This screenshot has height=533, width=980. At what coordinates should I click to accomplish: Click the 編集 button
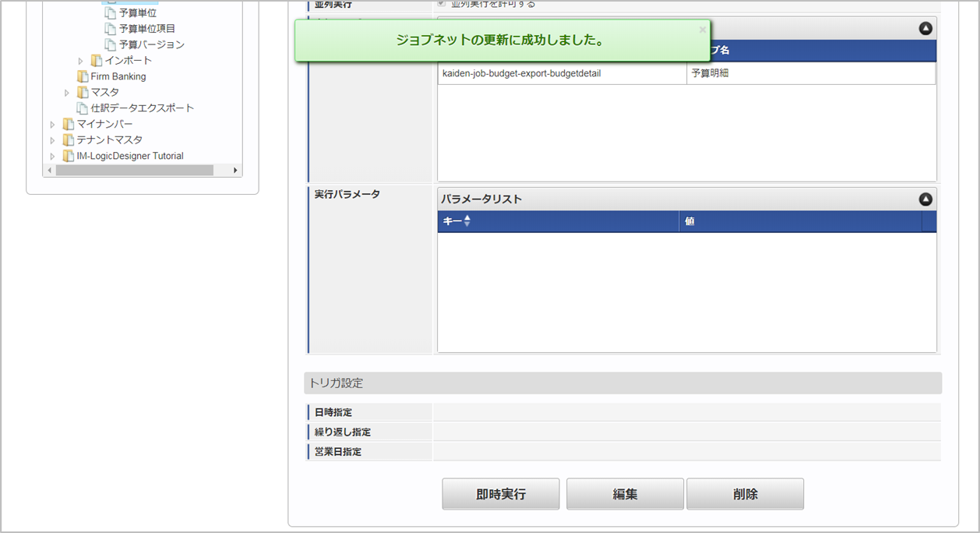tap(624, 493)
